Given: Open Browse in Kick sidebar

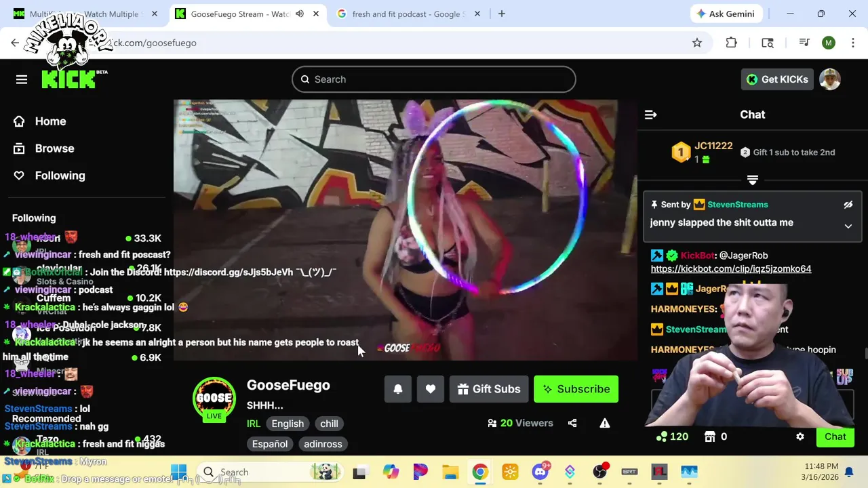Looking at the screenshot, I should click(x=54, y=148).
